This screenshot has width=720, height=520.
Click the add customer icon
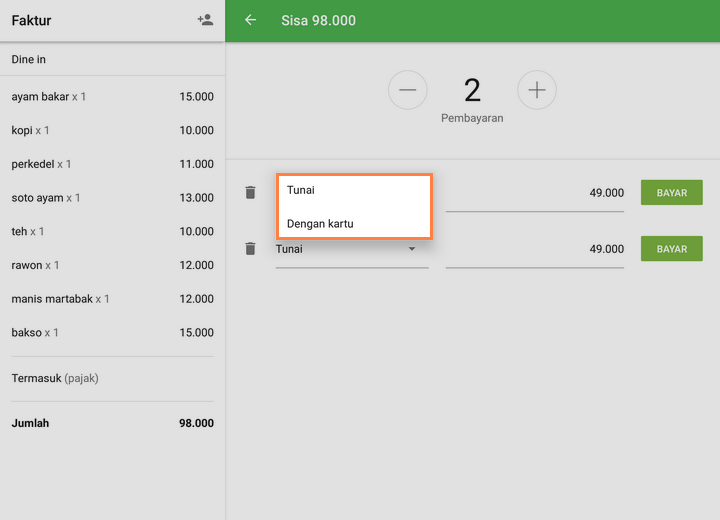[x=205, y=20]
